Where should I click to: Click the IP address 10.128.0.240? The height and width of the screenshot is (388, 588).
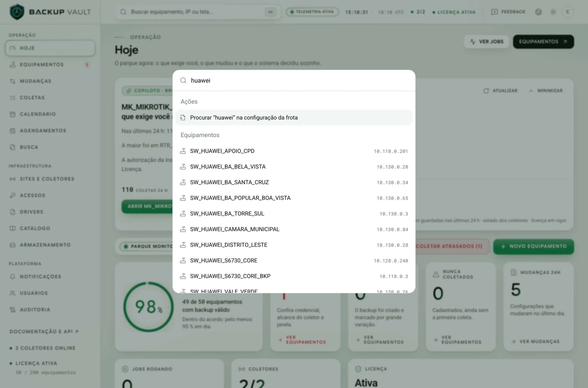(391, 261)
